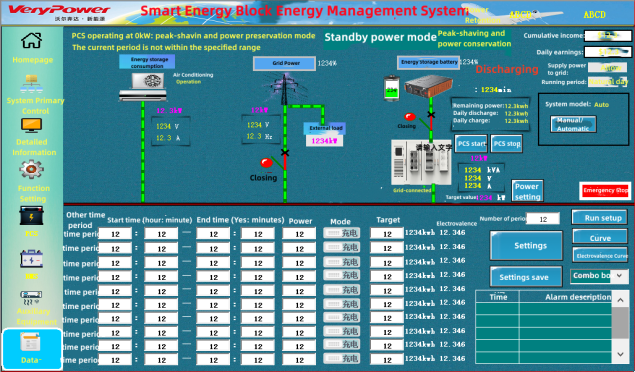
Task: Click the Settings save button
Action: (526, 277)
